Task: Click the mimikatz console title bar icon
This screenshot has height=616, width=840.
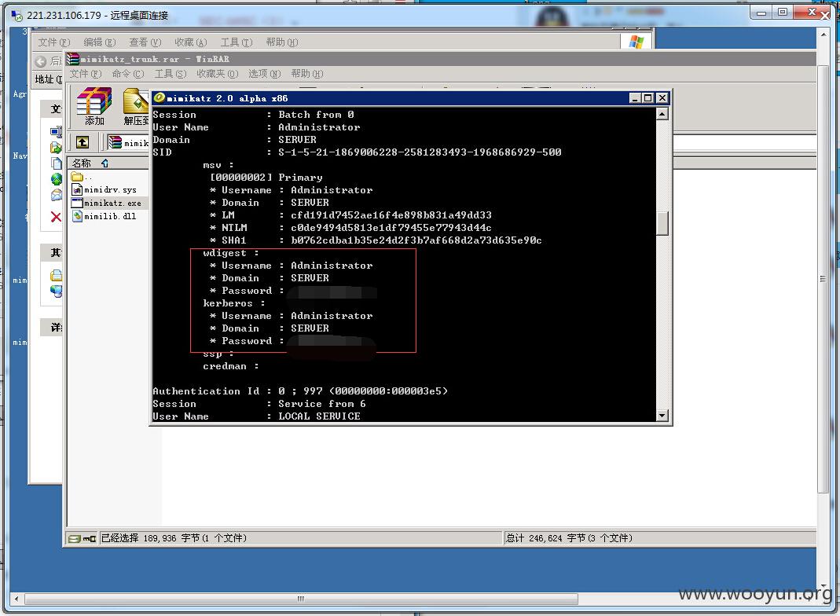Action: (159, 97)
